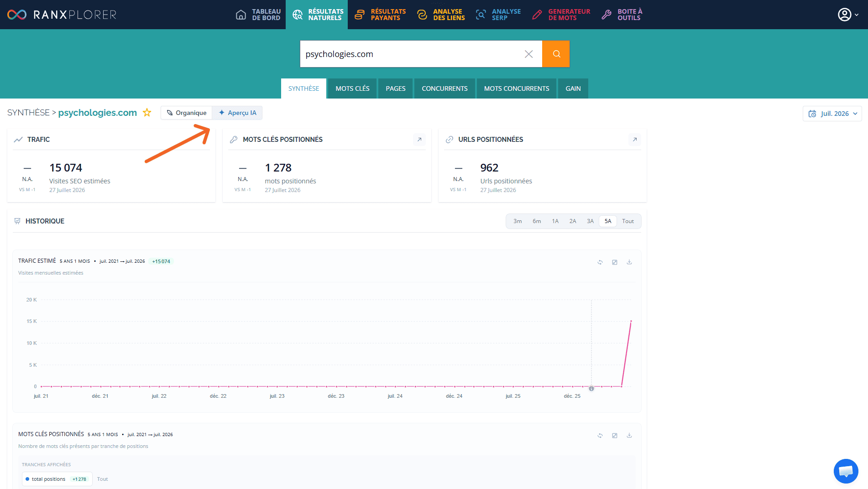Show Tout tranches in keywords chart
Image resolution: width=868 pixels, height=489 pixels.
102,479
